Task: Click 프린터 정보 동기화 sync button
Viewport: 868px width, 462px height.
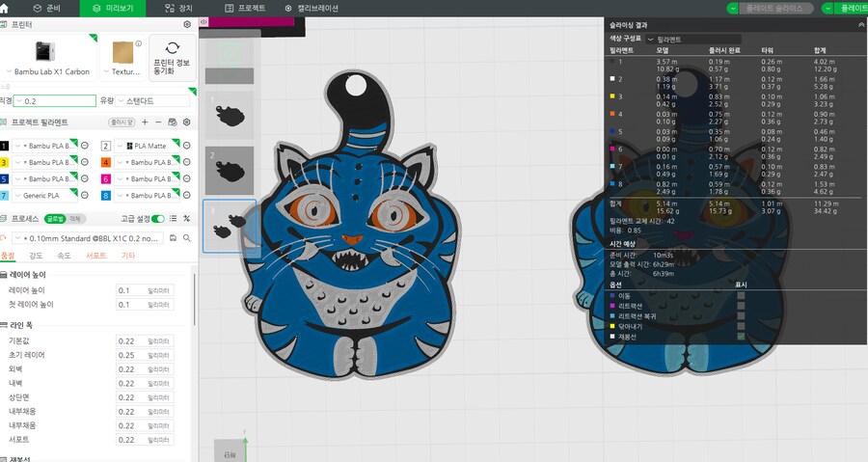Action: point(173,58)
